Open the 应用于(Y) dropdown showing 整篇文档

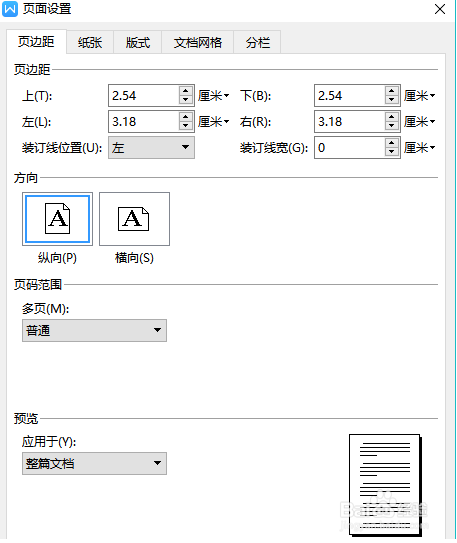[x=94, y=463]
